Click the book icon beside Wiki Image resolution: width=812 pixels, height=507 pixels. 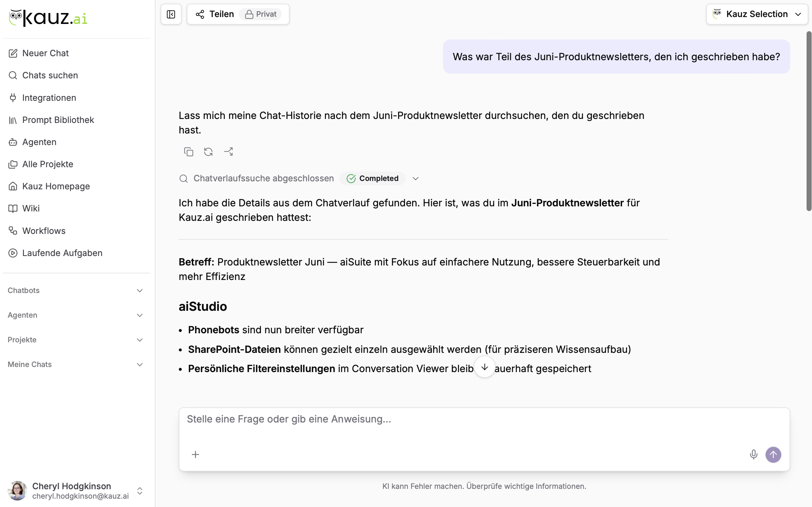(13, 209)
